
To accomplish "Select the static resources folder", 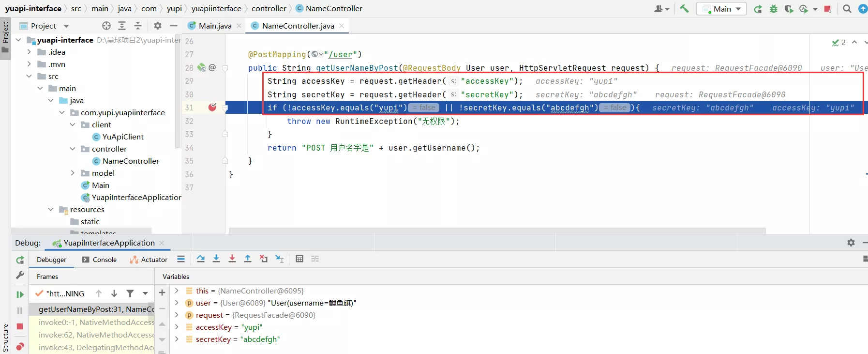I will tap(90, 221).
